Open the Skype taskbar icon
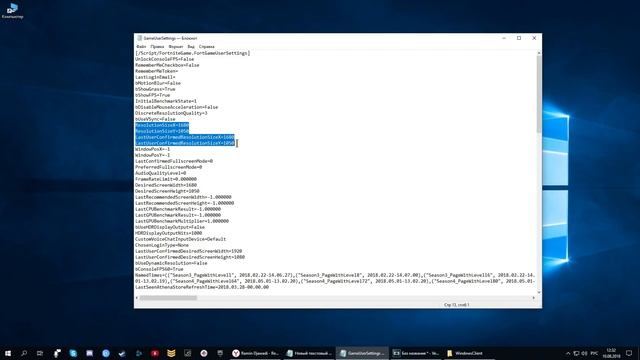 pyautogui.click(x=73, y=353)
